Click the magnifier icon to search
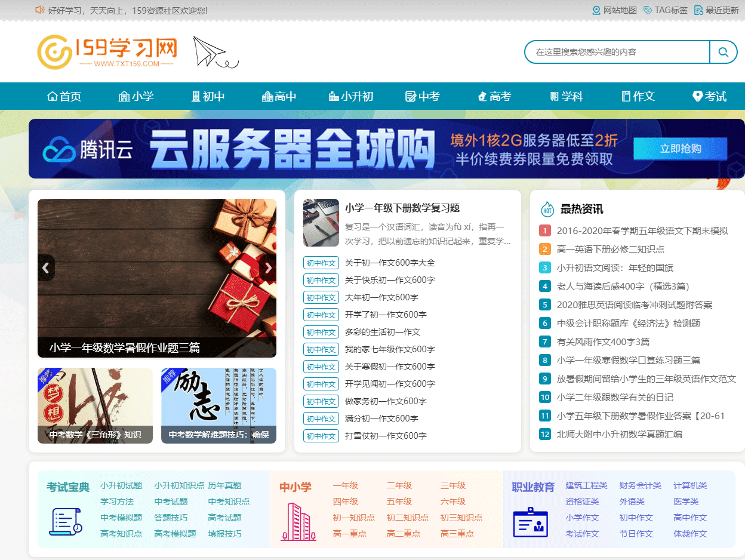 tap(723, 52)
